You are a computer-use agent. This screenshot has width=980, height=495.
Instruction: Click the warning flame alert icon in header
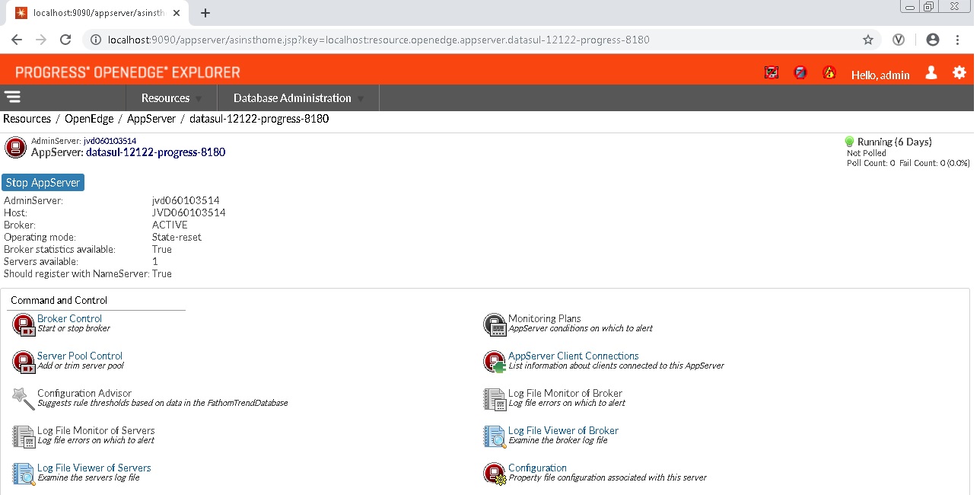829,72
